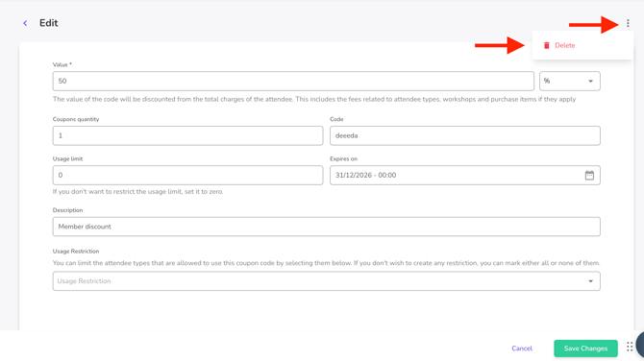Open the % discount type dropdown
The image size is (644, 361).
point(570,82)
